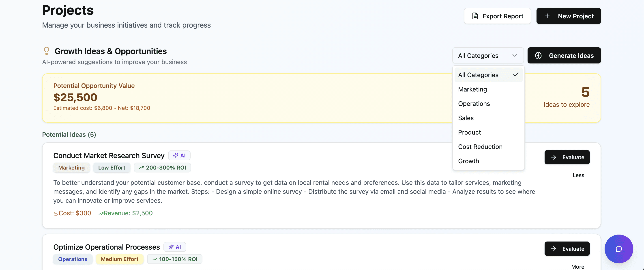Select Operations in the category dropdown list
This screenshot has width=644, height=270.
point(474,103)
